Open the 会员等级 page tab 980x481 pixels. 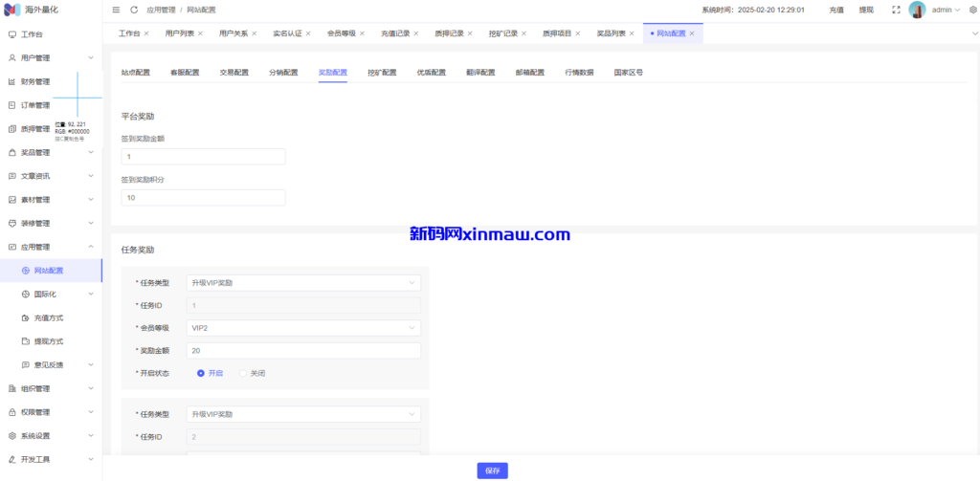pyautogui.click(x=342, y=33)
